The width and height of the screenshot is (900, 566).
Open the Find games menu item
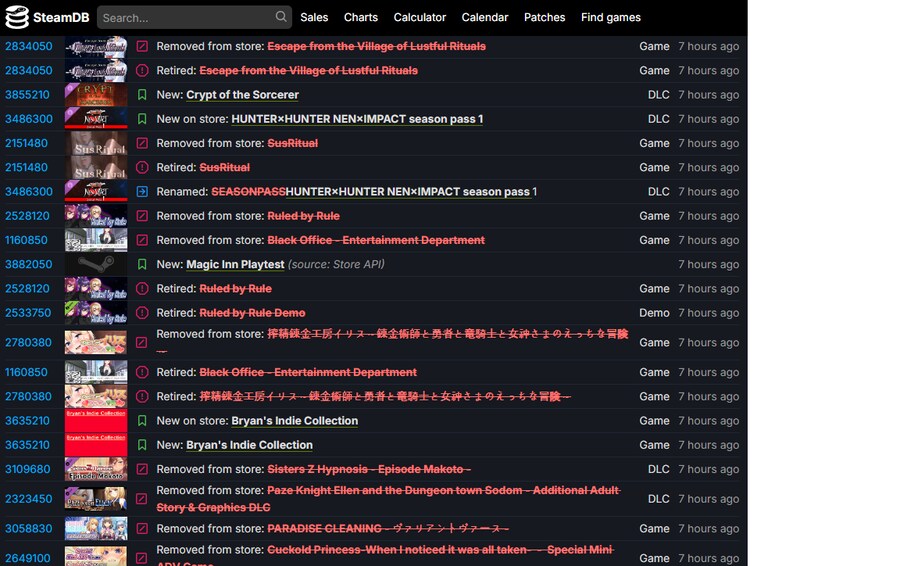611,17
